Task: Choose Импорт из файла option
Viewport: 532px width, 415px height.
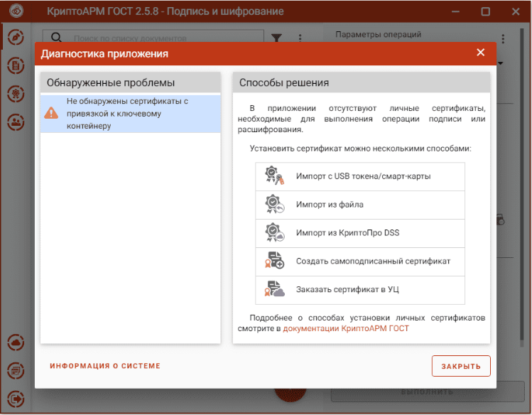Action: (360, 205)
